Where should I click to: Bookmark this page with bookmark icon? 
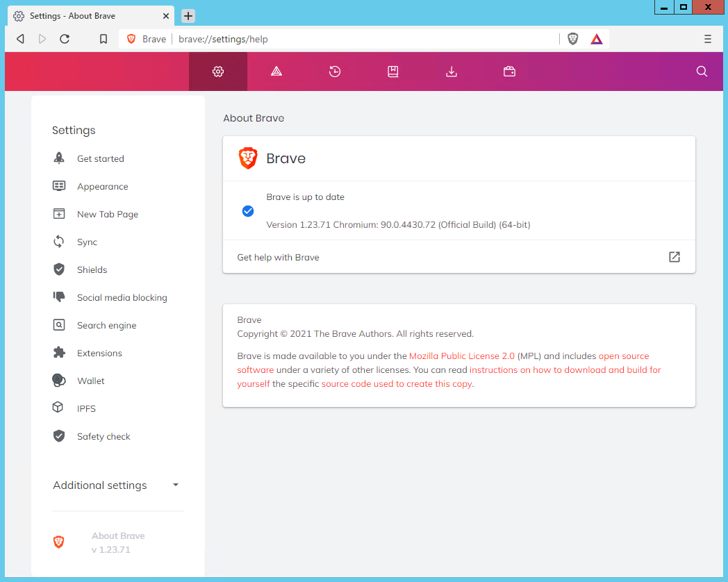point(104,39)
